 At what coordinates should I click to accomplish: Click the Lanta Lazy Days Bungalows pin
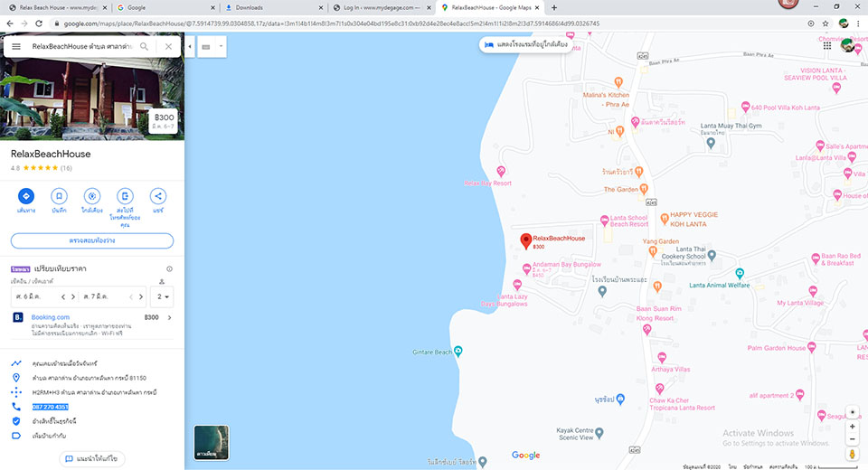click(x=517, y=285)
